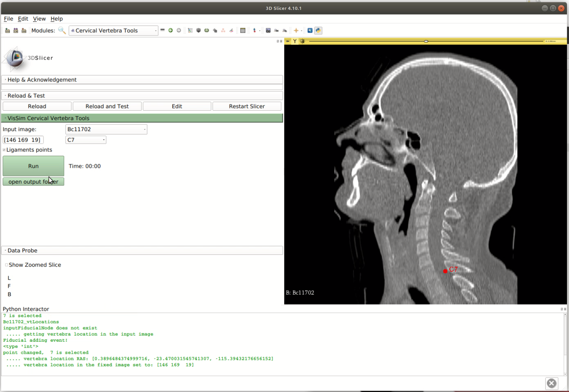Toggle the Ligaments points checkbox
Screen dimensions: 569x392
tap(4, 150)
